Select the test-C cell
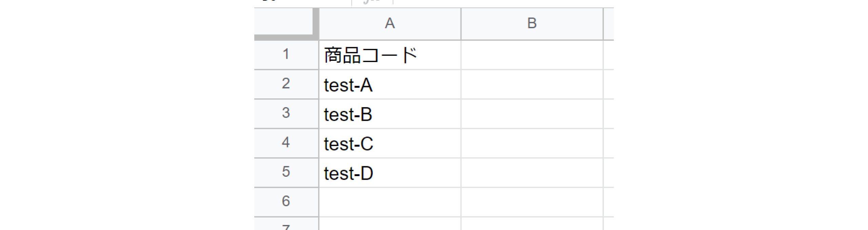Viewport: 868px width, 230px height. click(390, 143)
